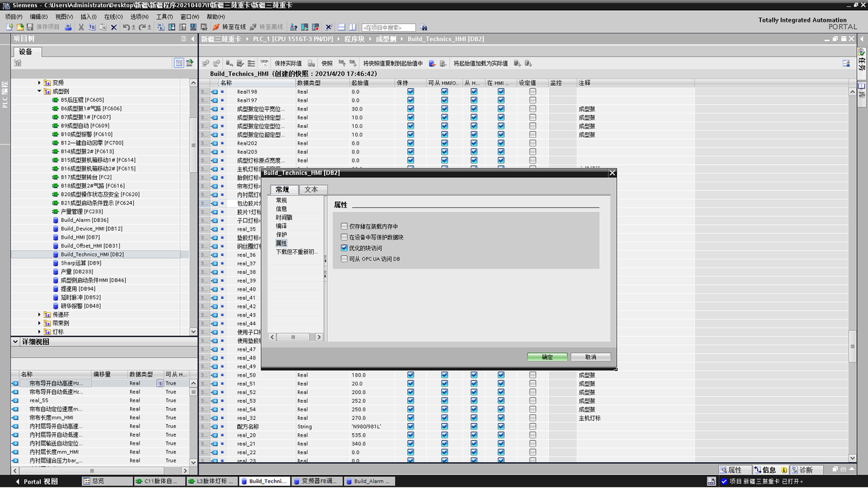This screenshot has width=868, height=488.
Task: Enable 仅存储在装载内存中 checkbox
Action: (x=344, y=226)
